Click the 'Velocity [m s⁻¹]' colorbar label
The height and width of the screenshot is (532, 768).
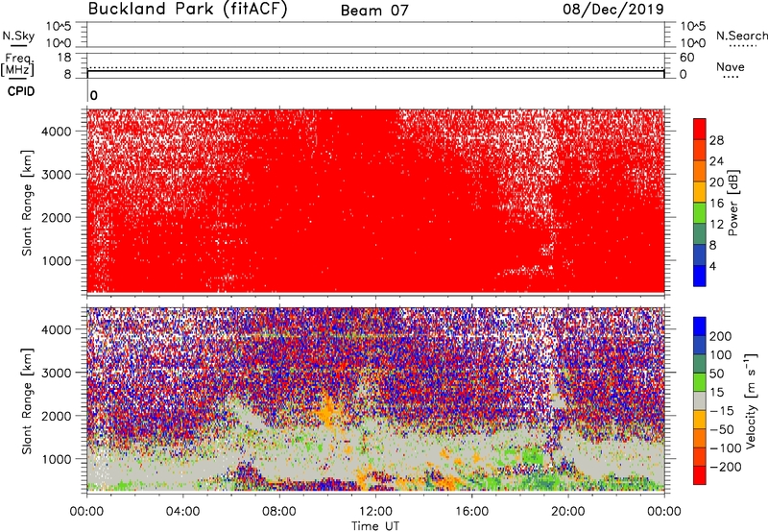[751, 400]
